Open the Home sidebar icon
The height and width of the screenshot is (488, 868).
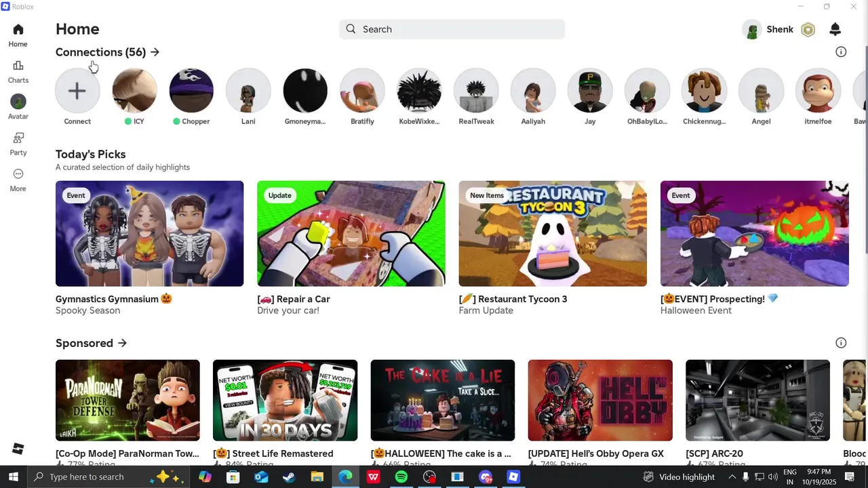18,29
